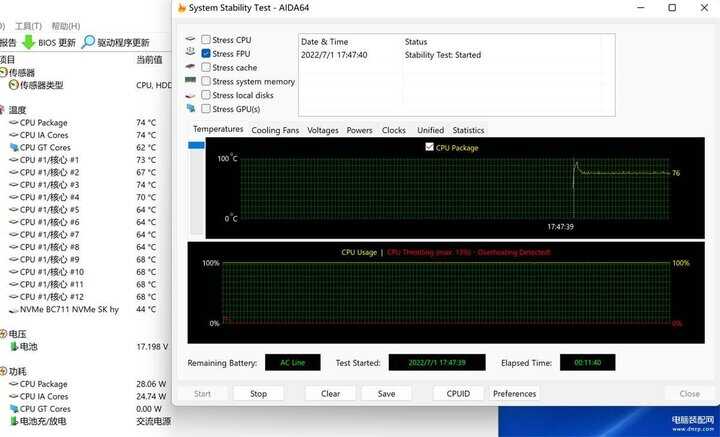The image size is (720, 437).
Task: Switch to the Cooling Fans tab
Action: (275, 130)
